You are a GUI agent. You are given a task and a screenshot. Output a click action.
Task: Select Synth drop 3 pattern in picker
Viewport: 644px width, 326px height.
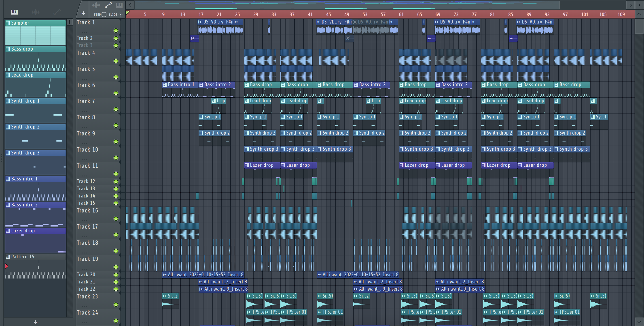click(x=36, y=162)
